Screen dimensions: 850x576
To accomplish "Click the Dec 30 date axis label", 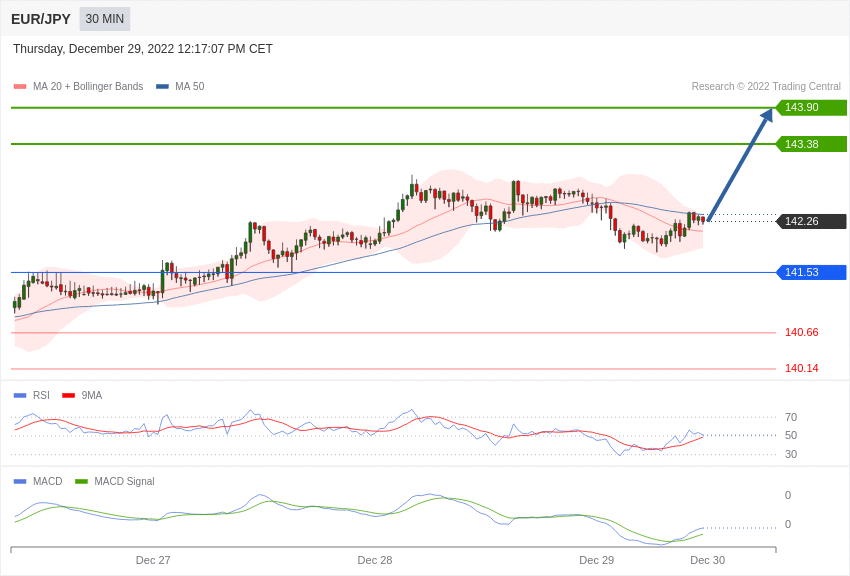I will (707, 560).
